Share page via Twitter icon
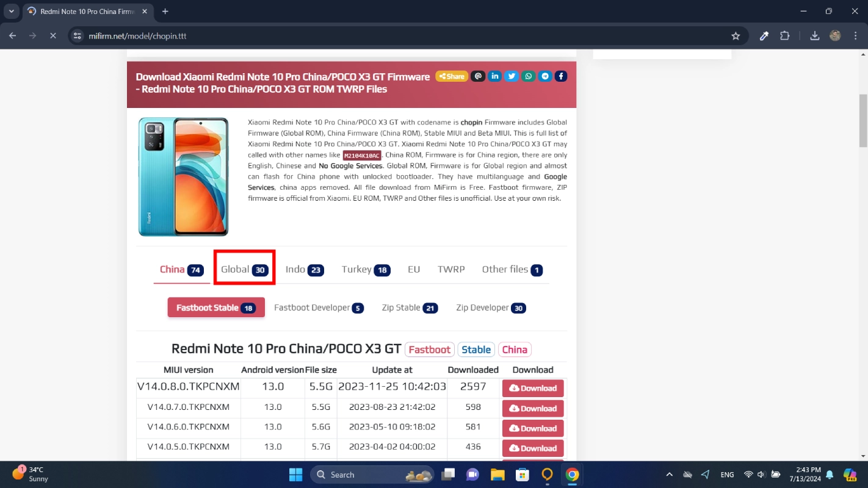Image resolution: width=868 pixels, height=488 pixels. click(512, 76)
